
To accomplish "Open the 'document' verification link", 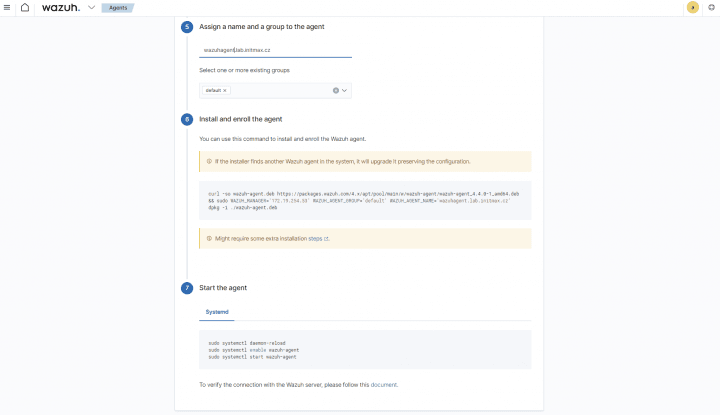I will tap(384, 384).
